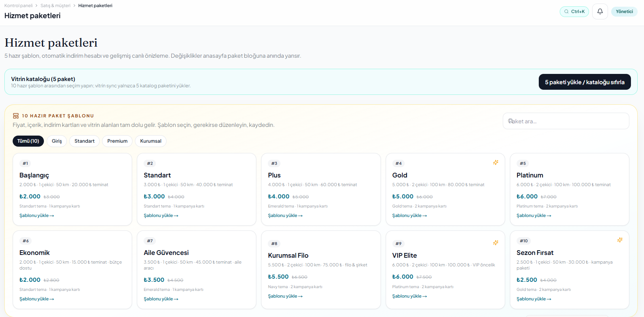Click Şablonu yükle on Kurumsal Filo card
The width and height of the screenshot is (644, 317).
pos(285,296)
